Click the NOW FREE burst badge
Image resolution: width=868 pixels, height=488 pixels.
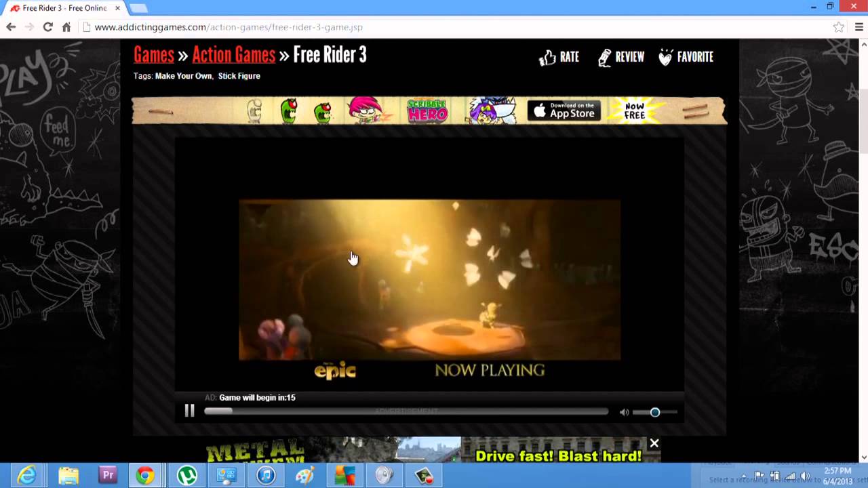[x=635, y=110]
